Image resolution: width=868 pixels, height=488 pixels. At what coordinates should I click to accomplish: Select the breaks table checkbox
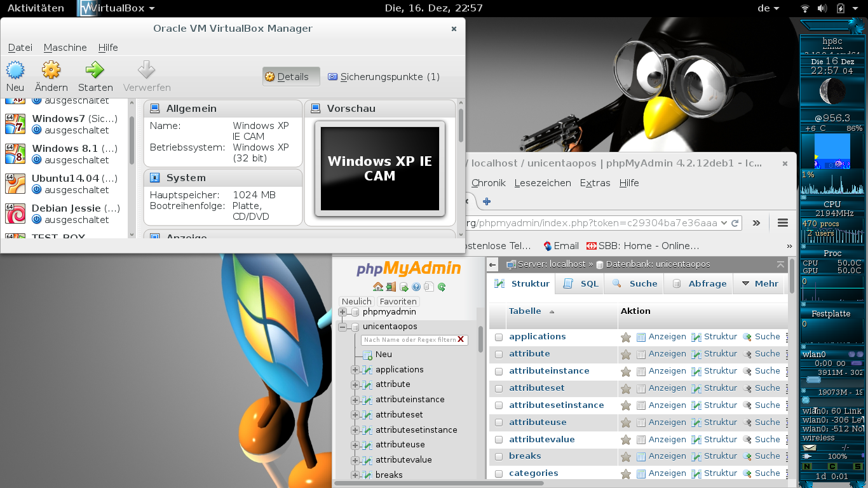(x=499, y=457)
